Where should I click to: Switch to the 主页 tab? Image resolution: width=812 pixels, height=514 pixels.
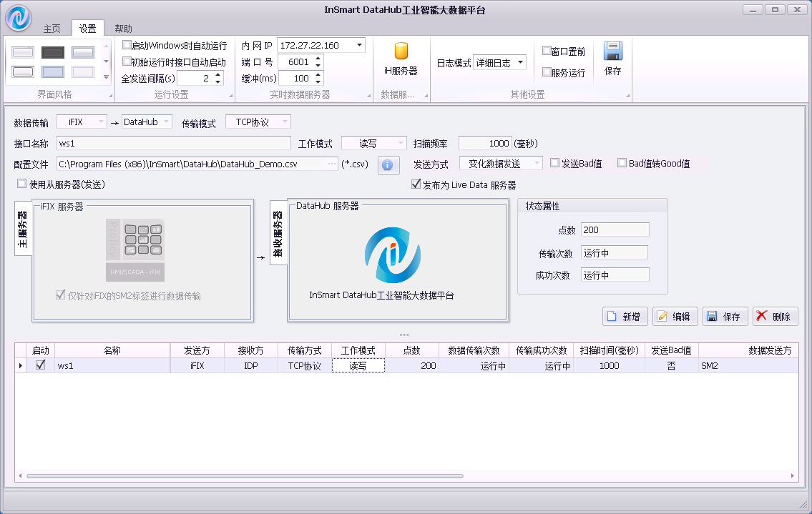(x=52, y=29)
